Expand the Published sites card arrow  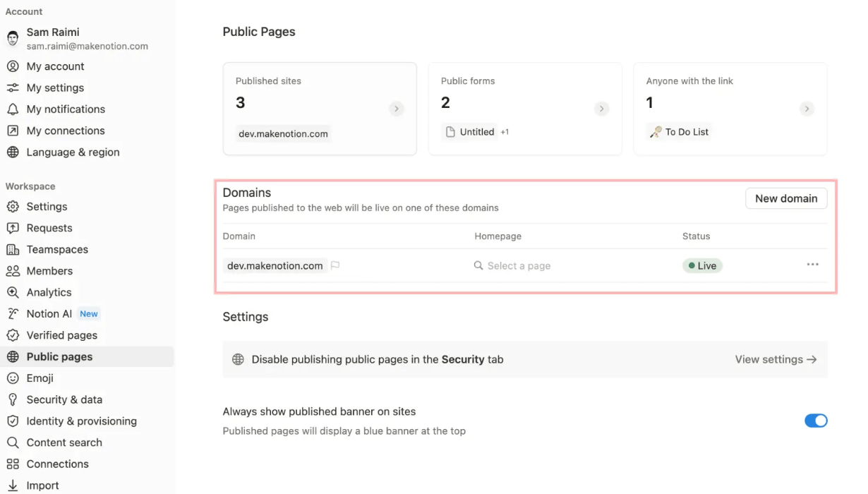click(397, 109)
